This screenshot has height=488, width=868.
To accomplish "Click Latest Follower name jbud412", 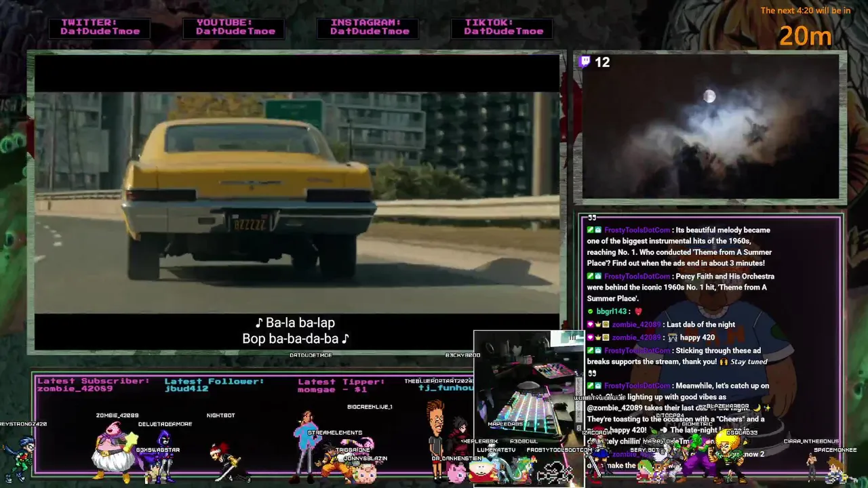I will click(186, 389).
